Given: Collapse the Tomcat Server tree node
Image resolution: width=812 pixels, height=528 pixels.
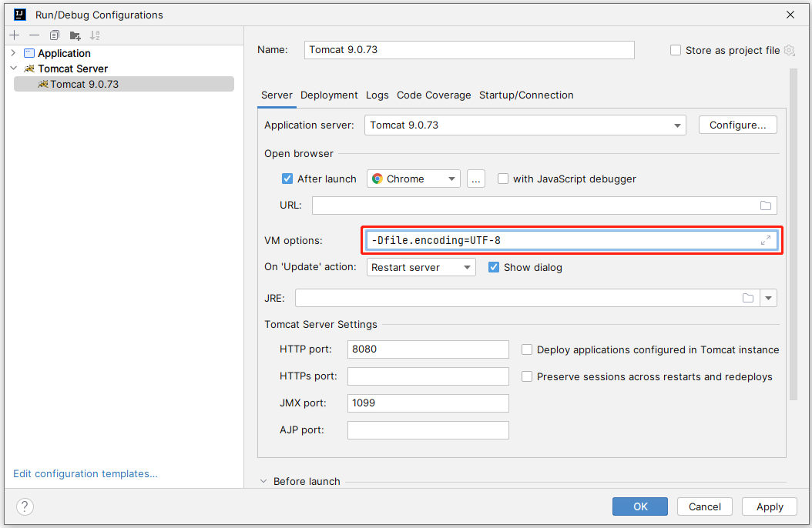Looking at the screenshot, I should coord(13,69).
